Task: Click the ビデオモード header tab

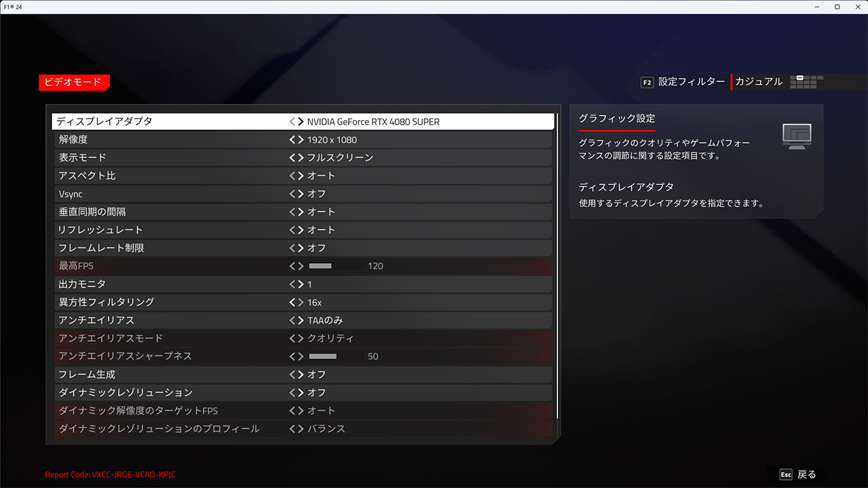Action: point(73,82)
